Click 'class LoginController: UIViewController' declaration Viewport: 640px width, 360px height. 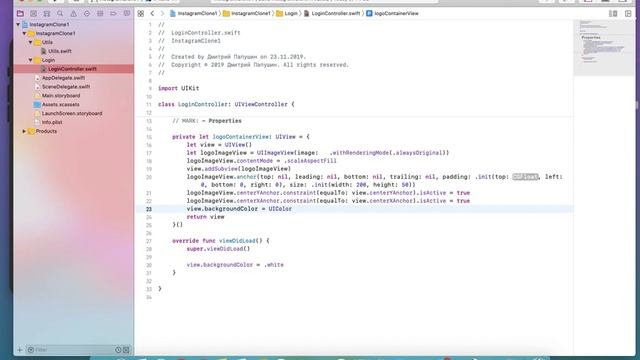coord(226,104)
